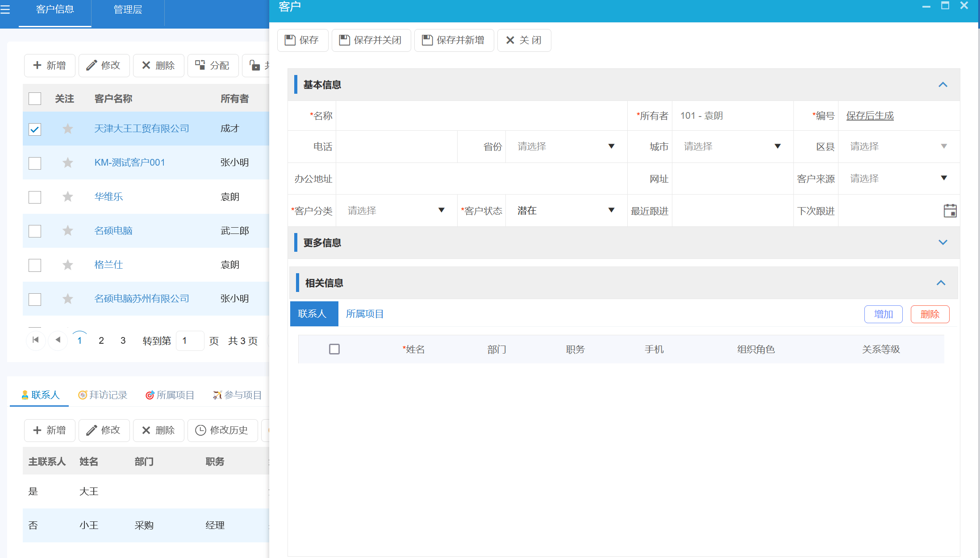Click the pencil 修改 button above customer list
This screenshot has height=558, width=980.
pyautogui.click(x=104, y=66)
